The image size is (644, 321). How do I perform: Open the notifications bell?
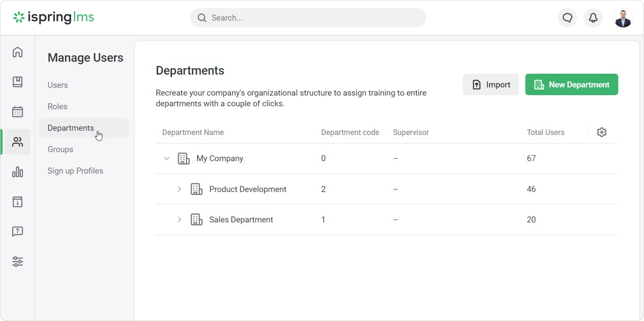pos(593,18)
